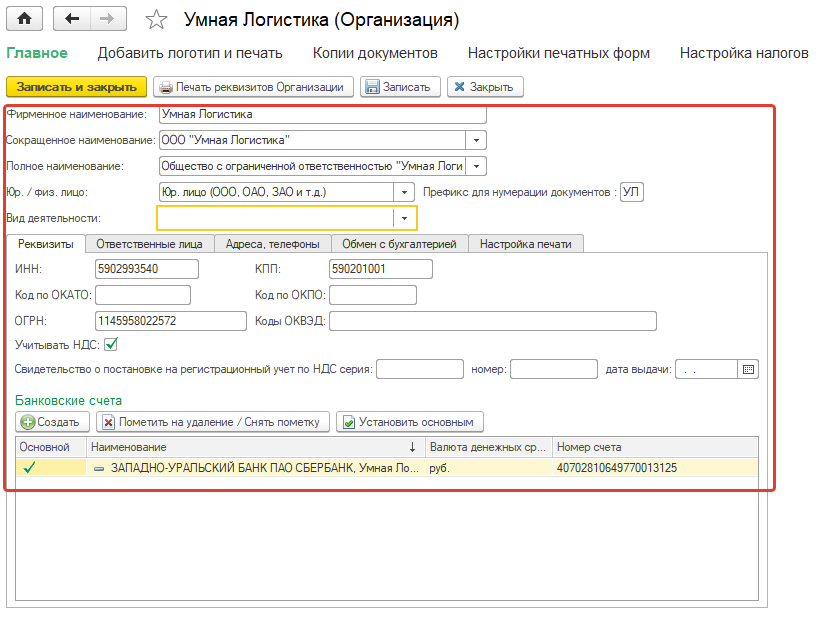The height and width of the screenshot is (629, 820).
Task: Switch to Обмен с бухгалтерией tab
Action: coord(399,244)
